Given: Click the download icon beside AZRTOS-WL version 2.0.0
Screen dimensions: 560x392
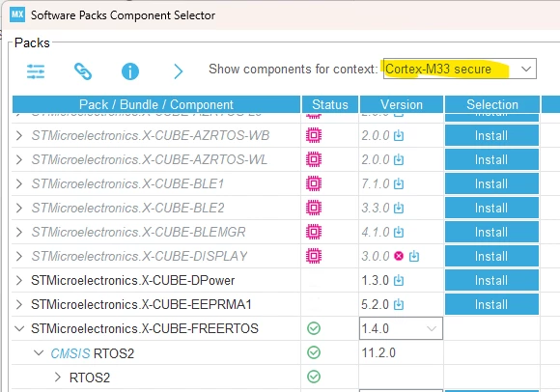Looking at the screenshot, I should [399, 159].
